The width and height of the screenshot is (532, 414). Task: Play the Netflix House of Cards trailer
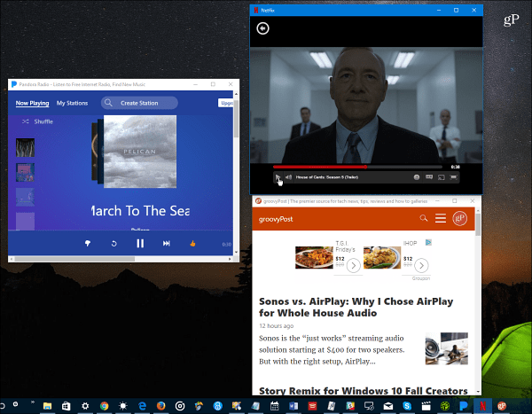tap(278, 177)
